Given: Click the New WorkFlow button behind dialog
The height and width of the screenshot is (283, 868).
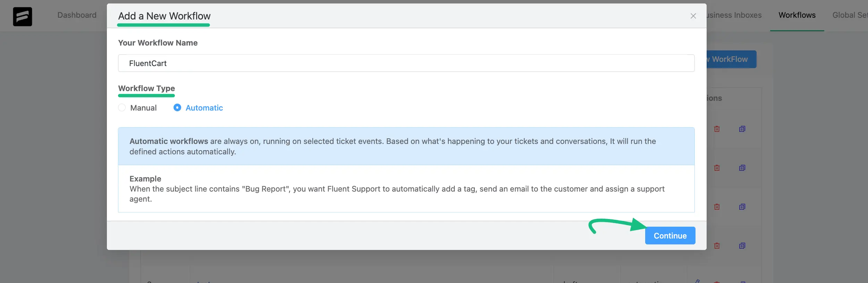Looking at the screenshot, I should point(731,59).
